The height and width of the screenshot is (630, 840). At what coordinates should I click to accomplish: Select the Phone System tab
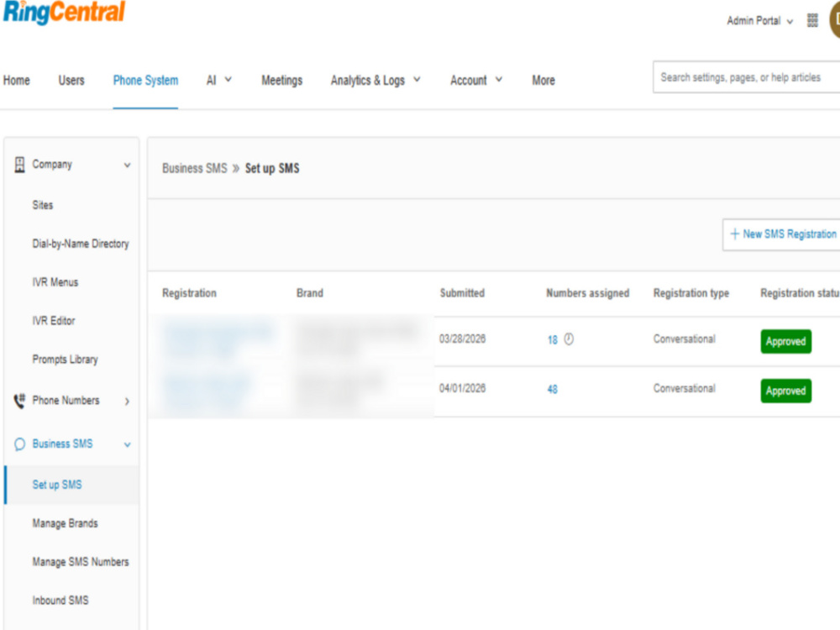pyautogui.click(x=145, y=81)
